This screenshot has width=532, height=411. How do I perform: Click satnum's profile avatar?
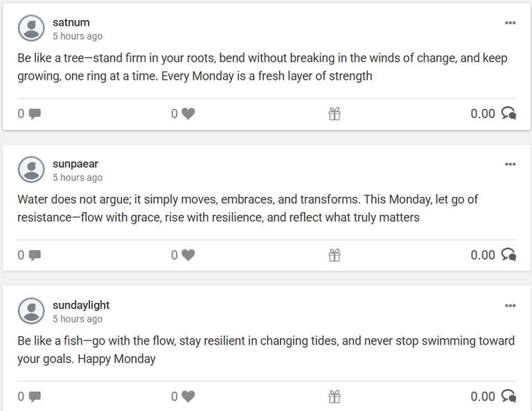[31, 28]
